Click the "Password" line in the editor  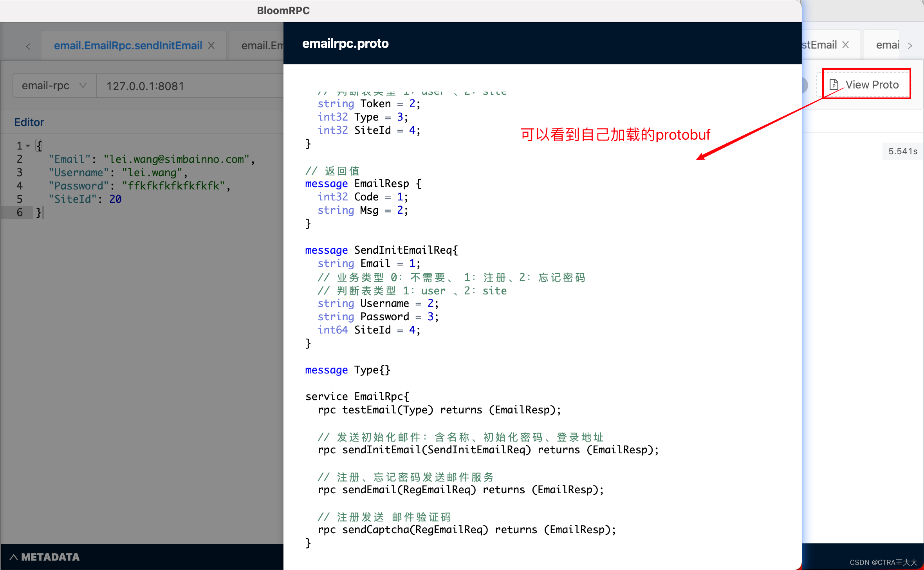click(139, 186)
